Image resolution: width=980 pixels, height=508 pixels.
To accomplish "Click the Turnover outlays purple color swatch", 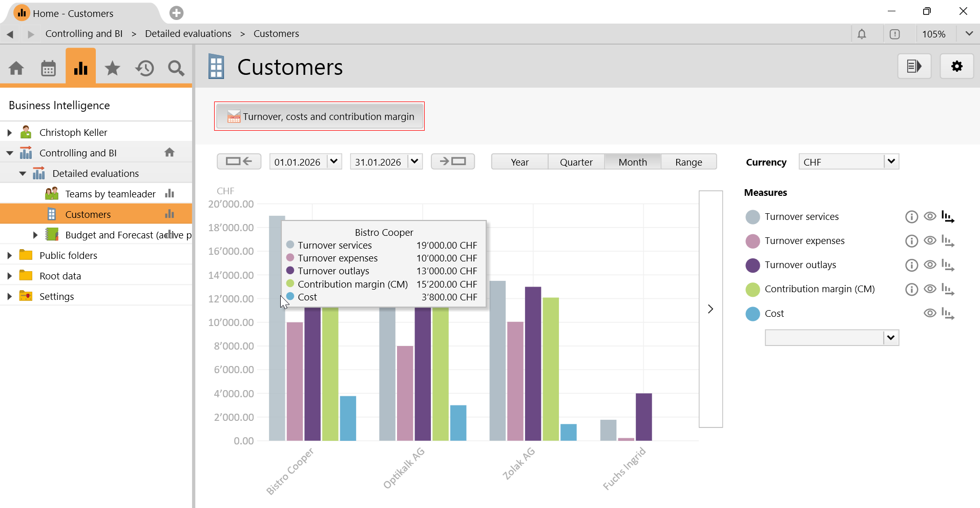I will coord(752,265).
